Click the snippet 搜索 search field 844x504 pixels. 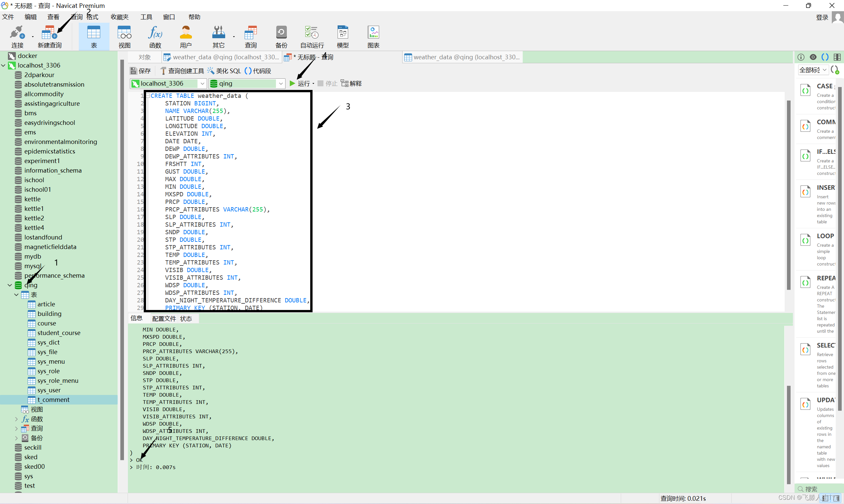click(x=819, y=489)
